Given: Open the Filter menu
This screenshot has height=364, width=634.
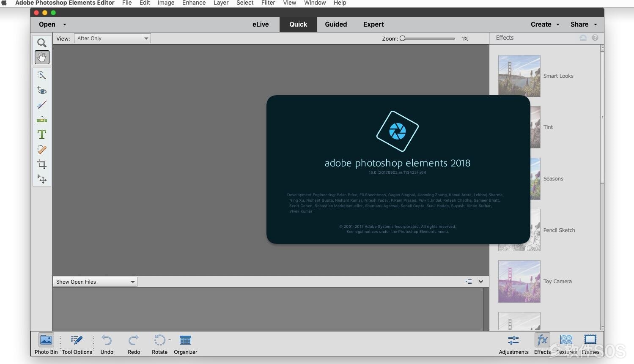Looking at the screenshot, I should 268,3.
